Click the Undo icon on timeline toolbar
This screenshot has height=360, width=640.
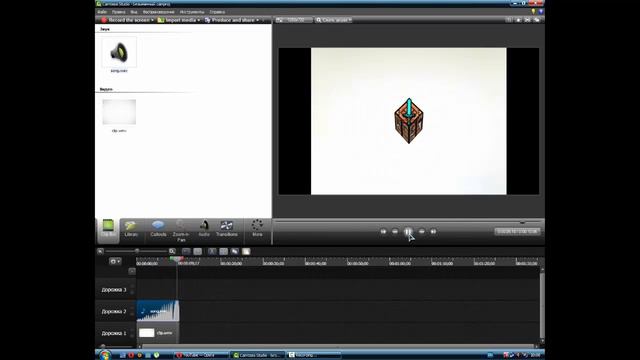point(186,251)
